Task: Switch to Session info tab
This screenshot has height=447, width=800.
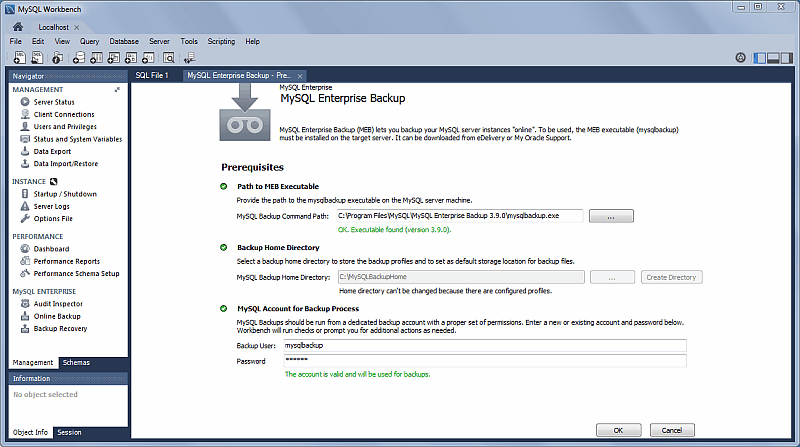Action: point(69,432)
